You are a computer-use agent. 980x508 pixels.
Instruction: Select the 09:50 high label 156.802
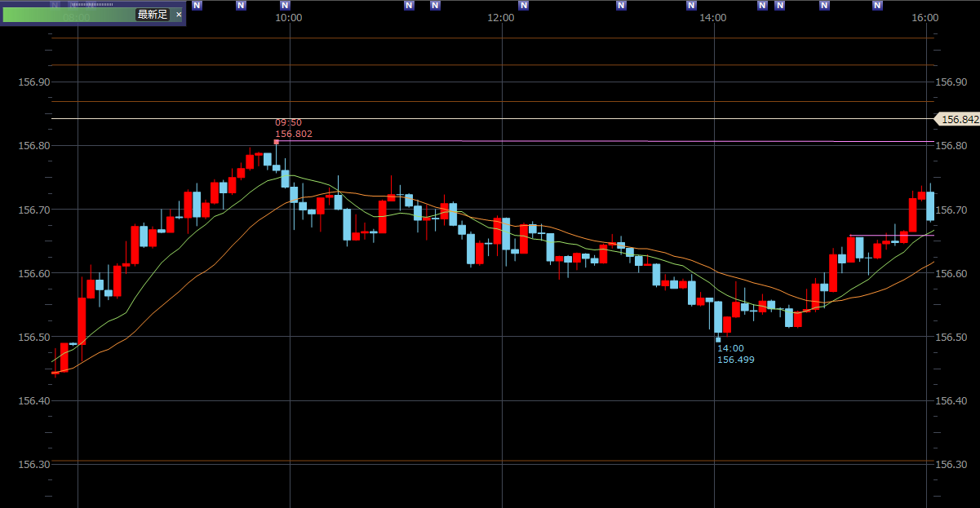click(x=293, y=134)
